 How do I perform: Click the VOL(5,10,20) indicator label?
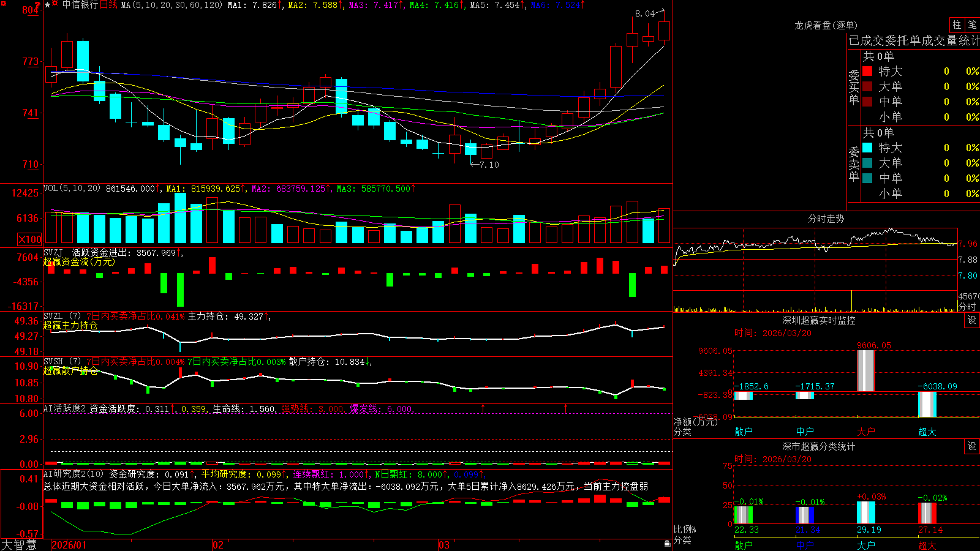click(72, 189)
